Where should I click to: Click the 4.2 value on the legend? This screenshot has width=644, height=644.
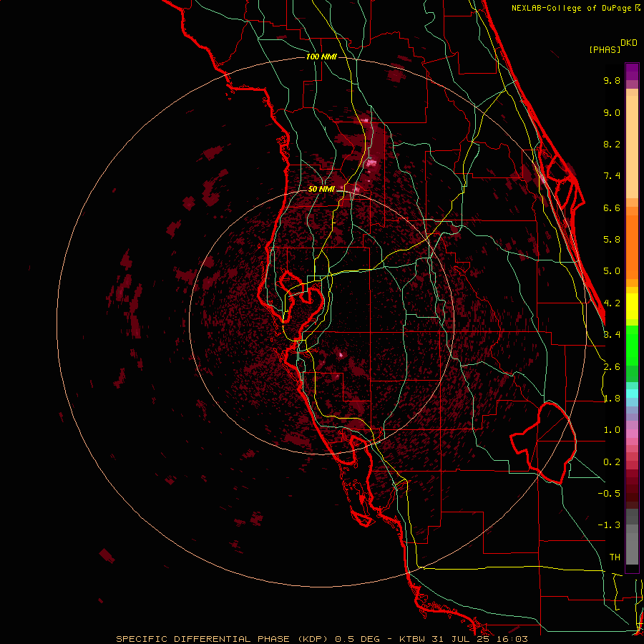pos(612,303)
